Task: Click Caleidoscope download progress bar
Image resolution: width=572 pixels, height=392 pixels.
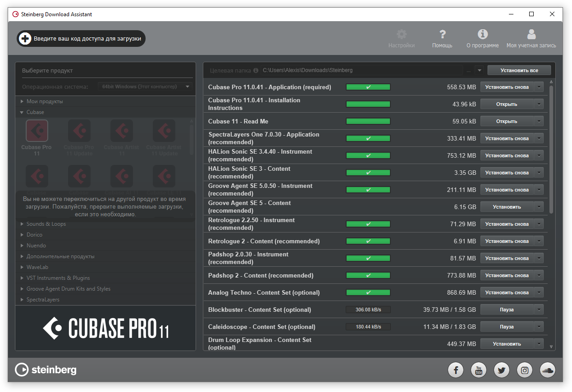Action: point(368,327)
